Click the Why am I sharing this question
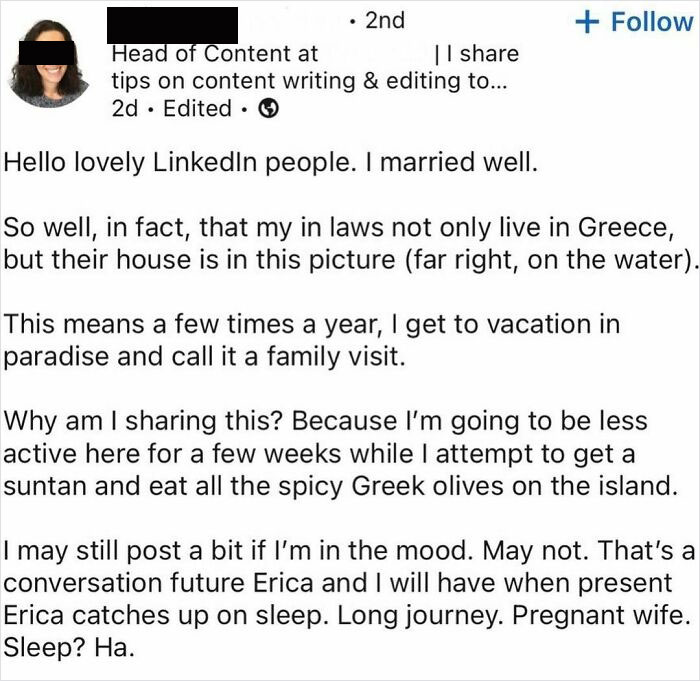Image resolution: width=700 pixels, height=681 pixels. [x=144, y=421]
